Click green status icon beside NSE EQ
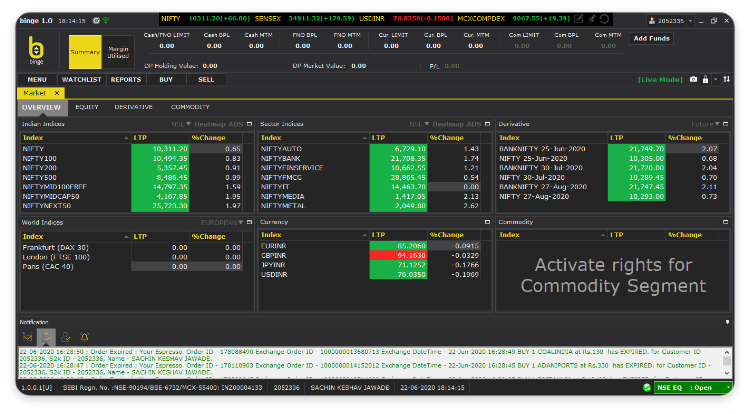Screen dimensions: 750x414 [x=647, y=388]
